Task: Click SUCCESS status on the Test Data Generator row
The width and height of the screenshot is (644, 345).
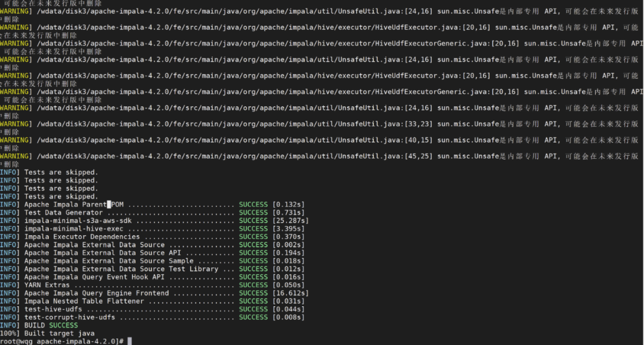Action: pos(253,212)
